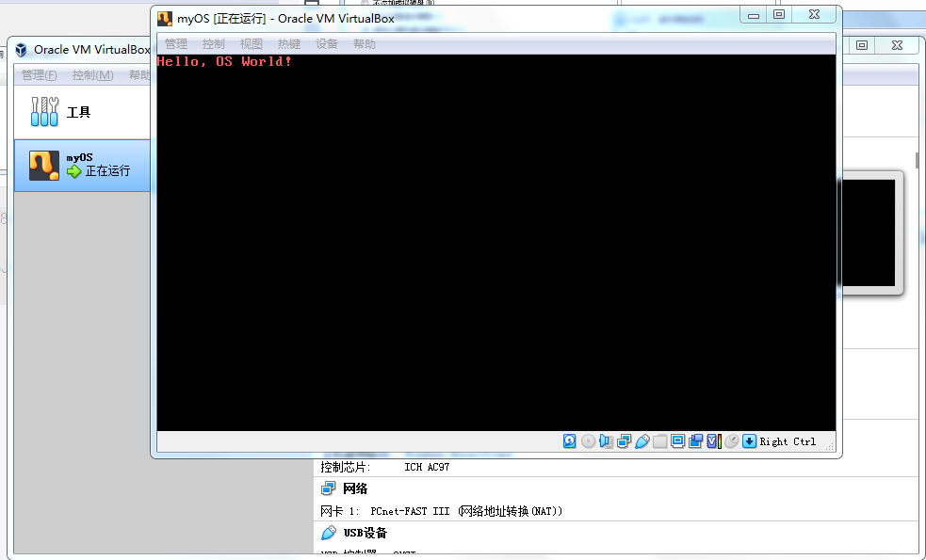The image size is (926, 560).
Task: Open the USB device status icon
Action: [x=641, y=440]
